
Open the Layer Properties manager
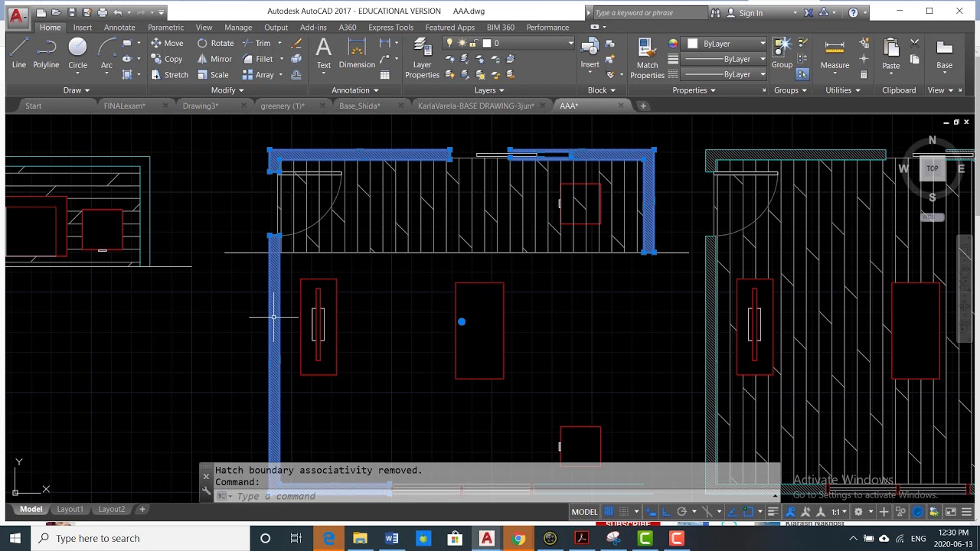(x=423, y=58)
